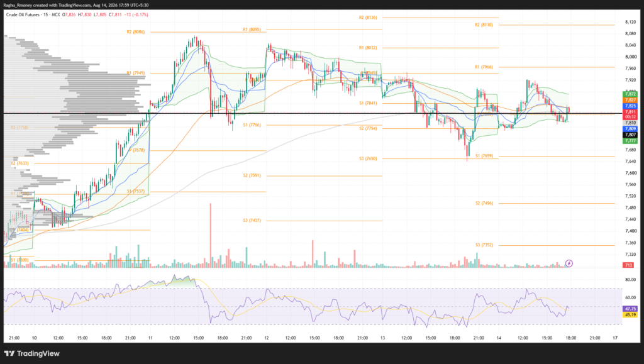Click the green 7,777 price tag
The image size is (644, 364).
[x=630, y=141]
